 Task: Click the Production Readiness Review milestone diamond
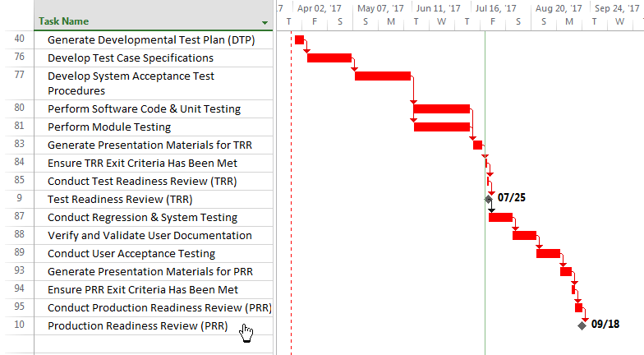tap(582, 325)
